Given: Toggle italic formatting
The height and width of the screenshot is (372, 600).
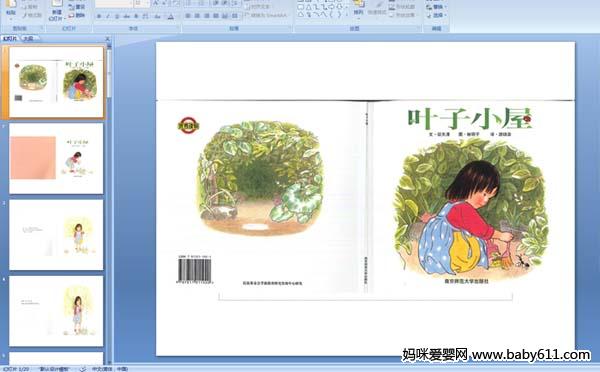Looking at the screenshot, I should pyautogui.click(x=108, y=16).
